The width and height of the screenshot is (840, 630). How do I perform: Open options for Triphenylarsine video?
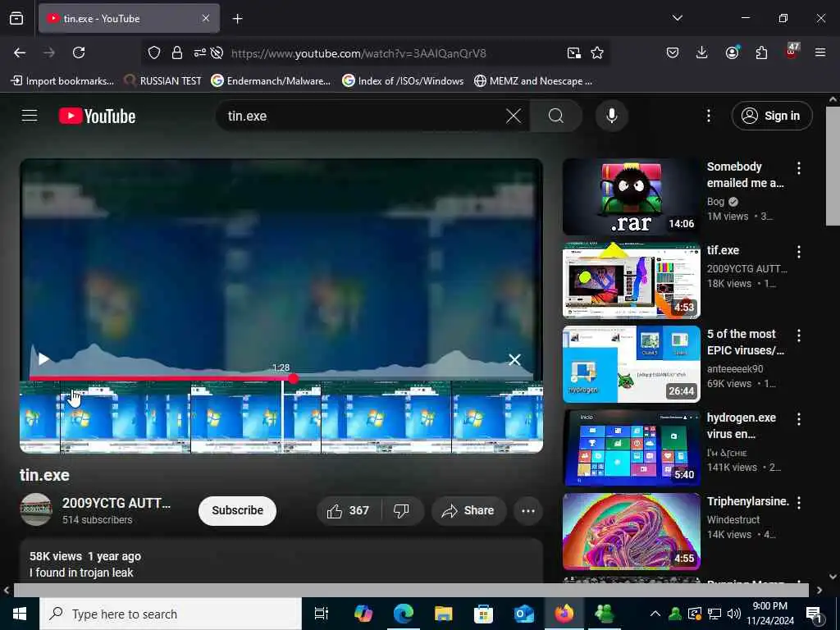(798, 503)
